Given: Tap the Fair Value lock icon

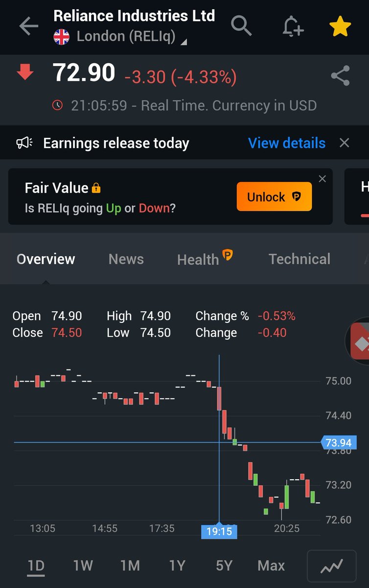Looking at the screenshot, I should (x=96, y=188).
